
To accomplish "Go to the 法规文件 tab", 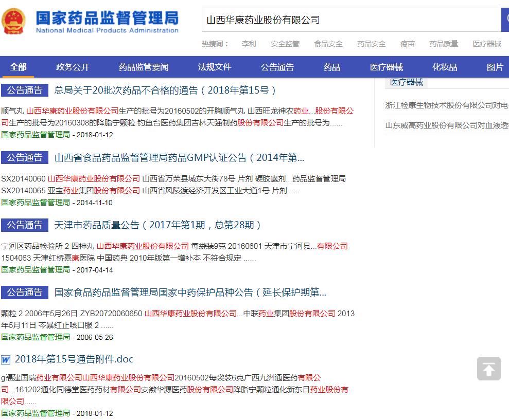I will pos(215,67).
